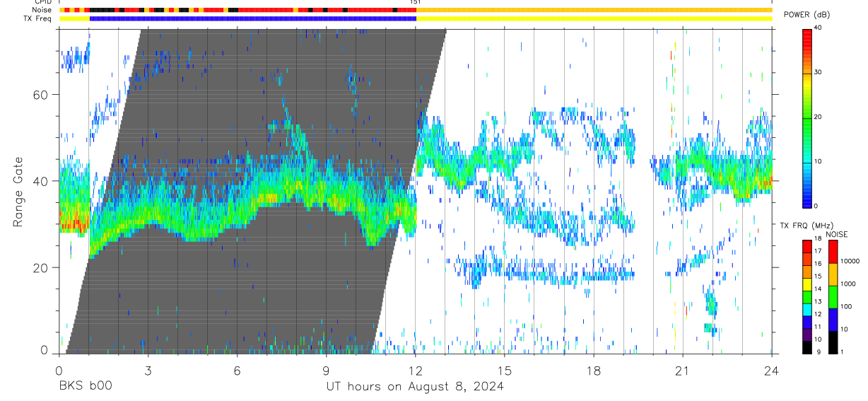Click the 14 tick on TX FRQ legend
The width and height of the screenshot is (868, 401).
pyautogui.click(x=819, y=289)
